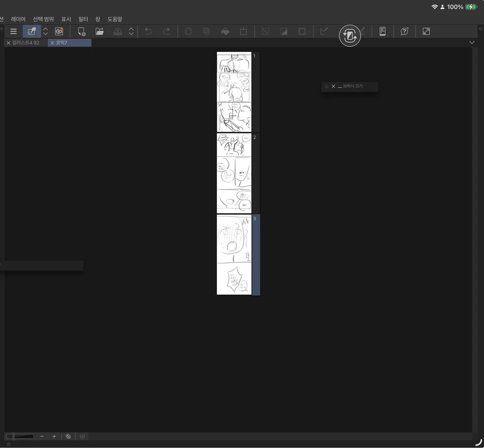Open the 창 menu
Viewport: 484px width, 448px height.
coord(98,19)
